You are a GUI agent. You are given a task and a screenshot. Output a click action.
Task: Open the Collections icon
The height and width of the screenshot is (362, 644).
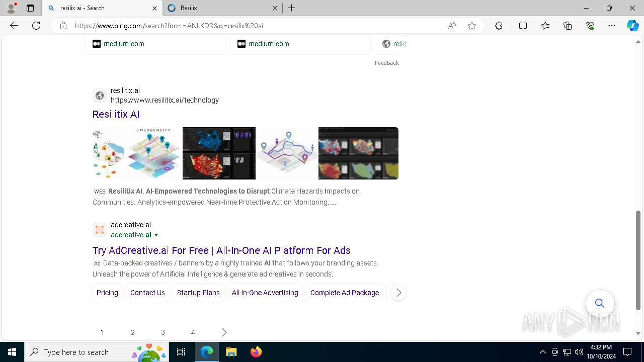(x=568, y=26)
